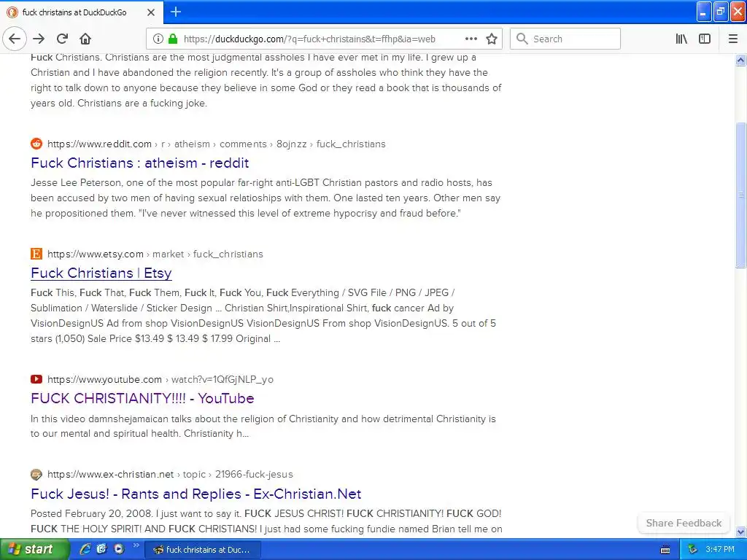Click the 'market' breadcrumb in etsy URL
Screen dimensions: 747x560
[x=169, y=254]
